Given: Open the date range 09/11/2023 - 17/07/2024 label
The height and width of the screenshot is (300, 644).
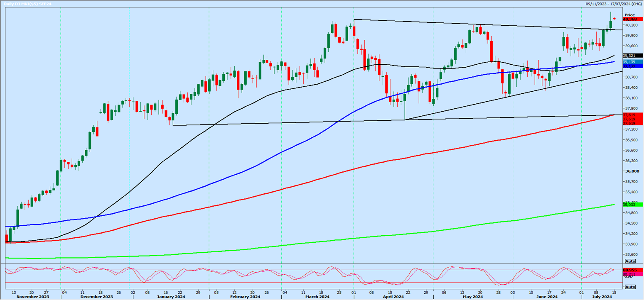Looking at the screenshot, I should 613,4.
